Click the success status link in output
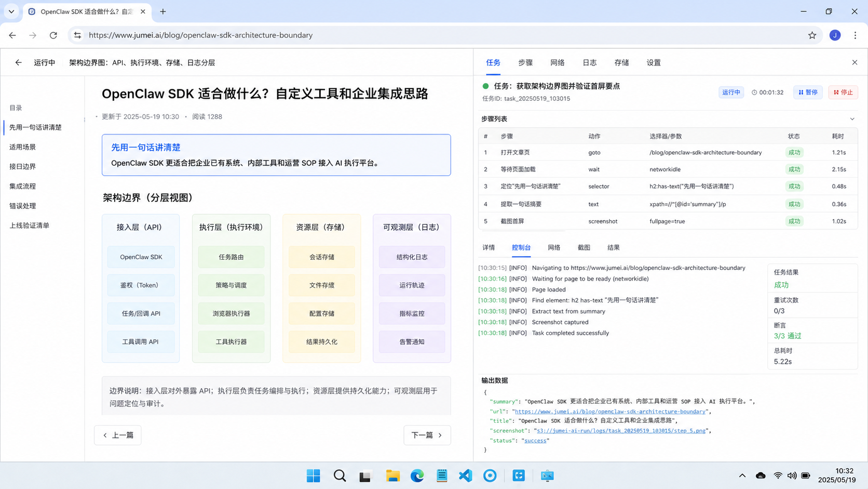 coord(535,440)
